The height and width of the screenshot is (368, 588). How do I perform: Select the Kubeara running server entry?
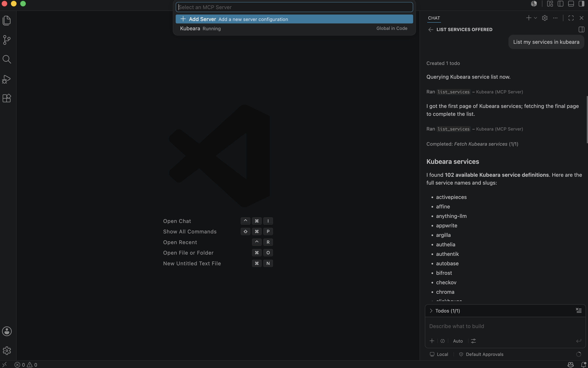click(294, 28)
